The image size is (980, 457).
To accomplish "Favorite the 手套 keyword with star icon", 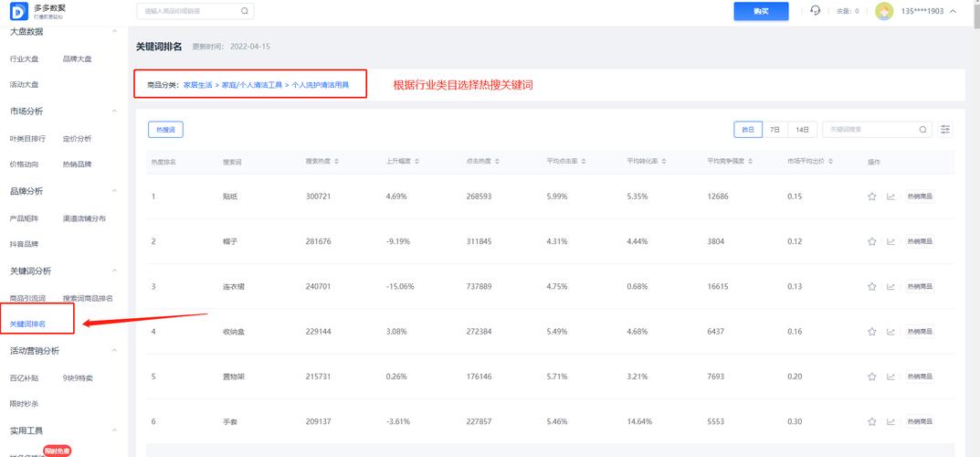I will [872, 421].
